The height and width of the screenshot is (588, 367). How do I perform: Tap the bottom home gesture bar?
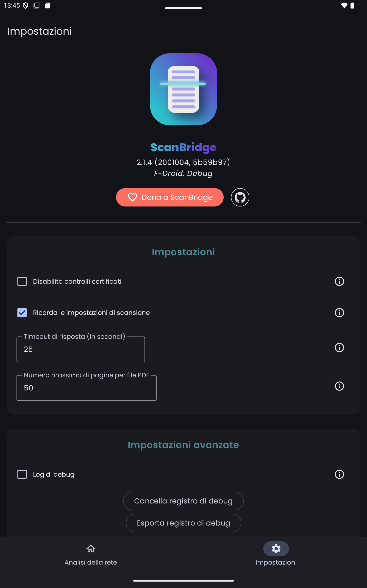(183, 580)
